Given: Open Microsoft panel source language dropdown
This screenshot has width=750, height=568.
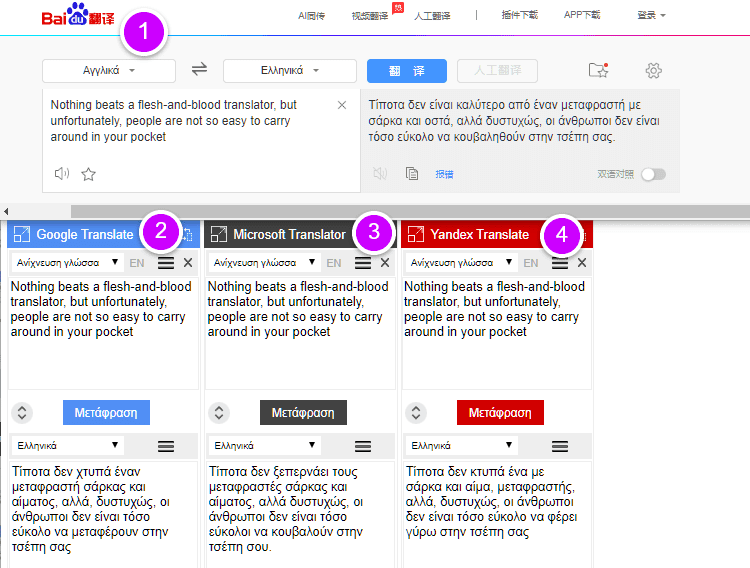Looking at the screenshot, I should coord(265,263).
